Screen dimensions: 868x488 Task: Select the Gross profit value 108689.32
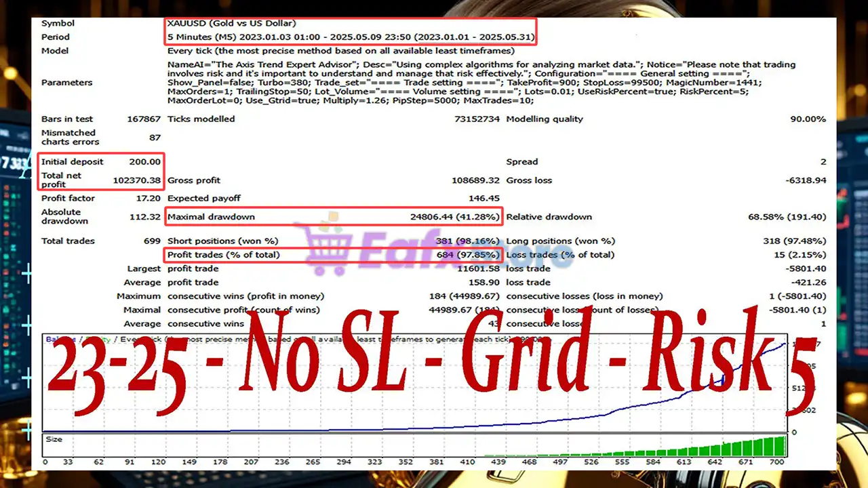[475, 181]
